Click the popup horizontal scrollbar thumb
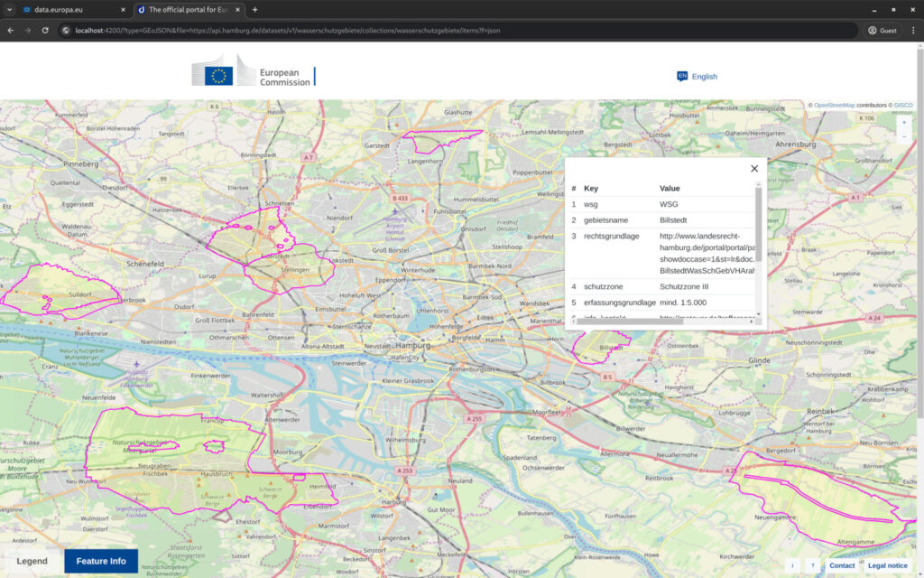924x578 pixels. coord(629,322)
